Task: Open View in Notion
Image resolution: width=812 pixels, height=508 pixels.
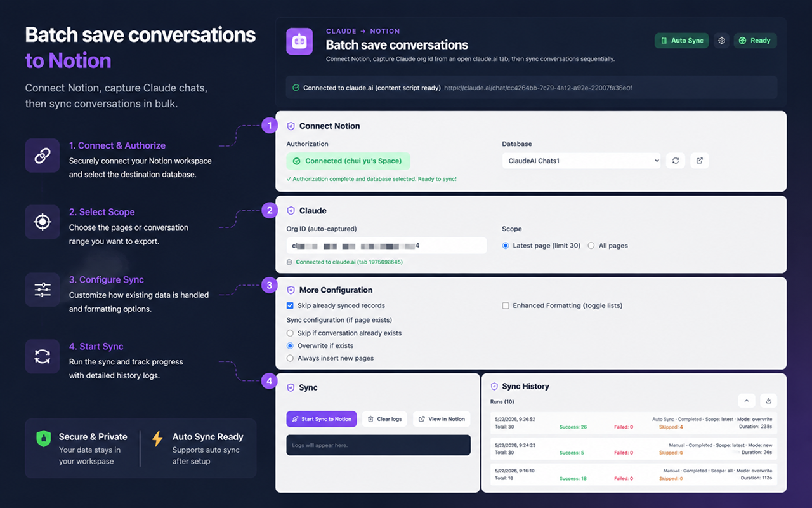Action: tap(442, 419)
